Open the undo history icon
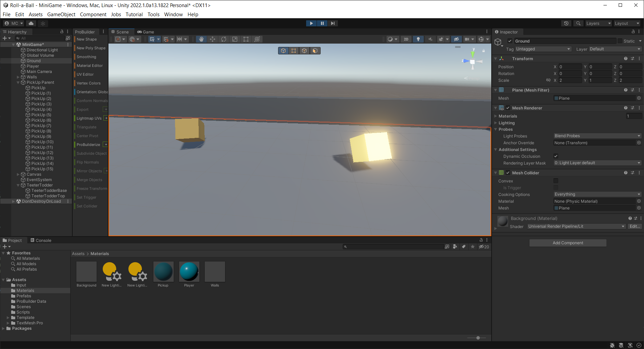This screenshot has height=349, width=644. point(566,23)
